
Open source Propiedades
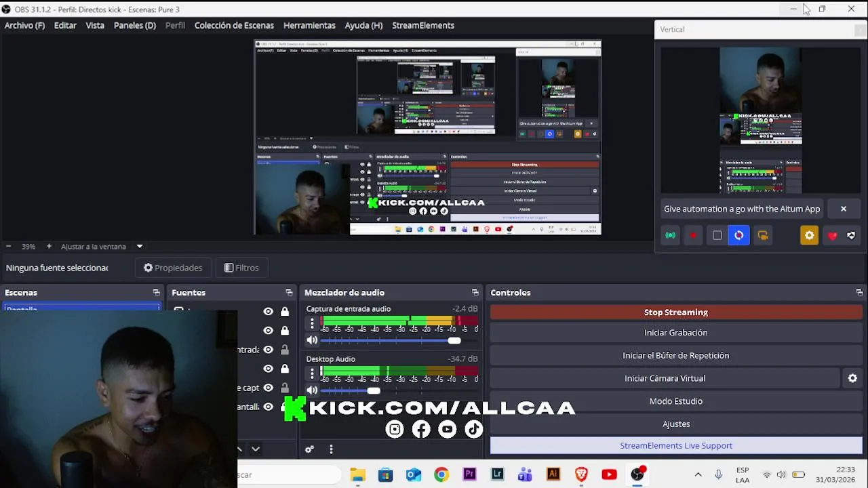173,268
